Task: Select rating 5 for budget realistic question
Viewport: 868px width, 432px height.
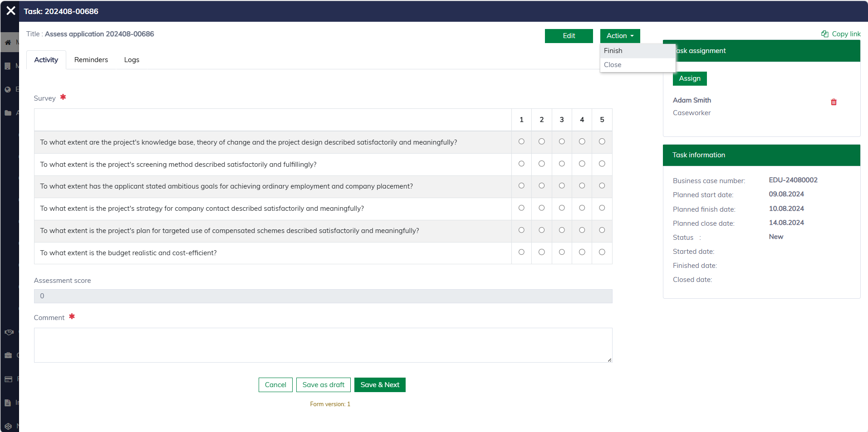Action: coord(602,252)
